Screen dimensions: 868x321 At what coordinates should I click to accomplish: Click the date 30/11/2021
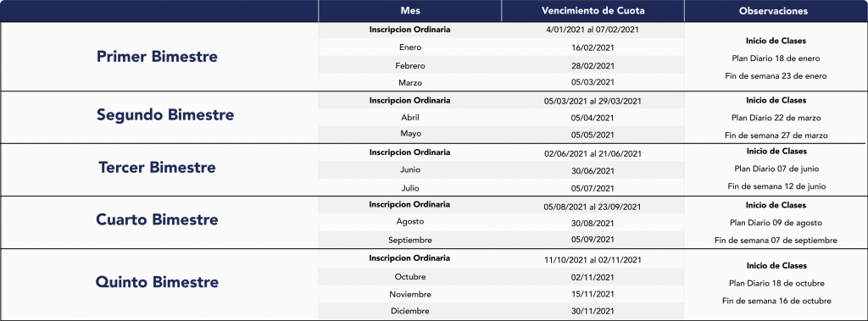point(593,311)
